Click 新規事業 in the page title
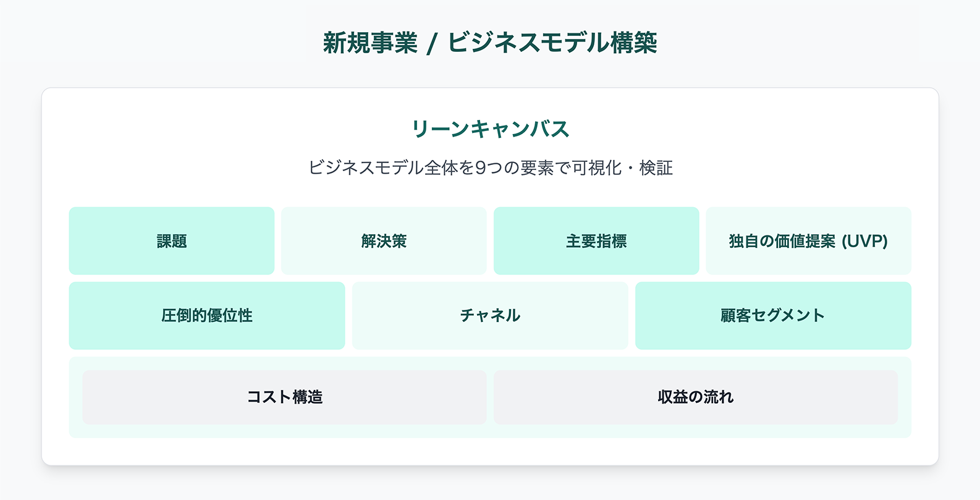 coord(370,43)
